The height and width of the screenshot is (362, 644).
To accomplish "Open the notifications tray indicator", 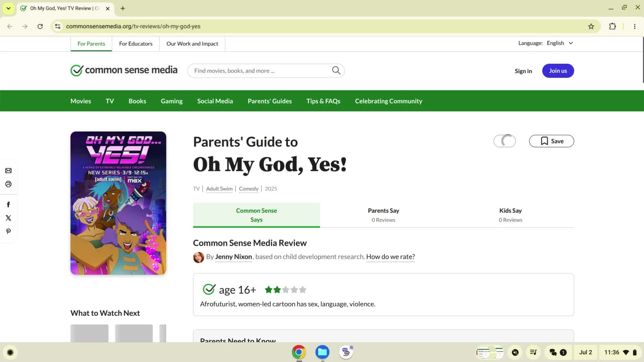I will [x=558, y=352].
